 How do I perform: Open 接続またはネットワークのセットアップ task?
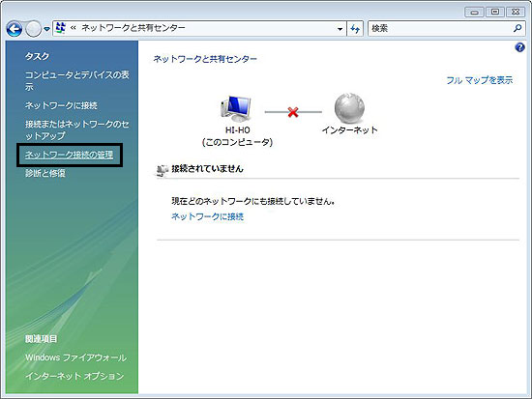click(77, 129)
